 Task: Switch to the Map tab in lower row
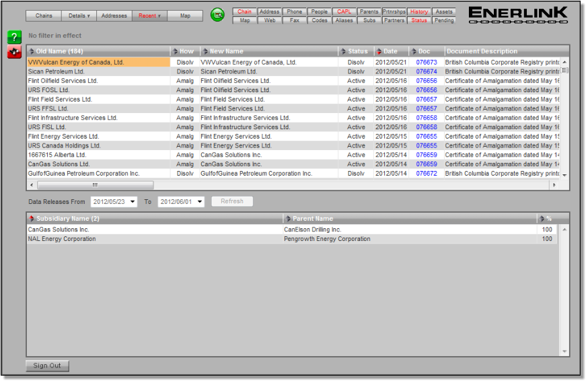[244, 20]
